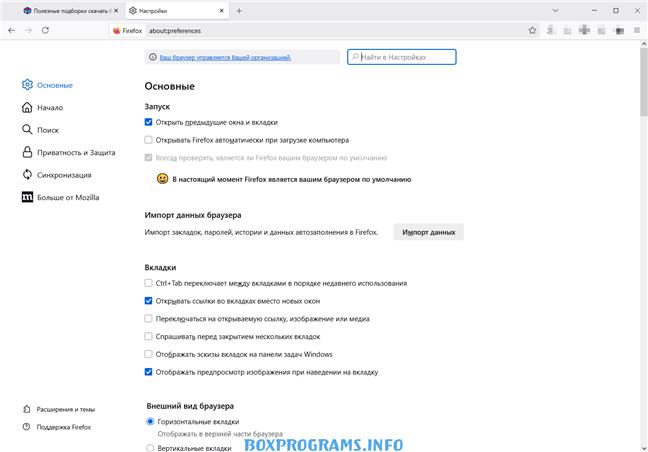Open the list all tabs chevron

point(555,11)
